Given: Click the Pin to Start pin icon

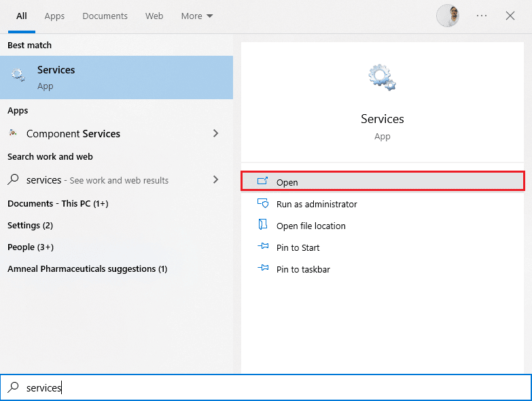Looking at the screenshot, I should tap(263, 247).
